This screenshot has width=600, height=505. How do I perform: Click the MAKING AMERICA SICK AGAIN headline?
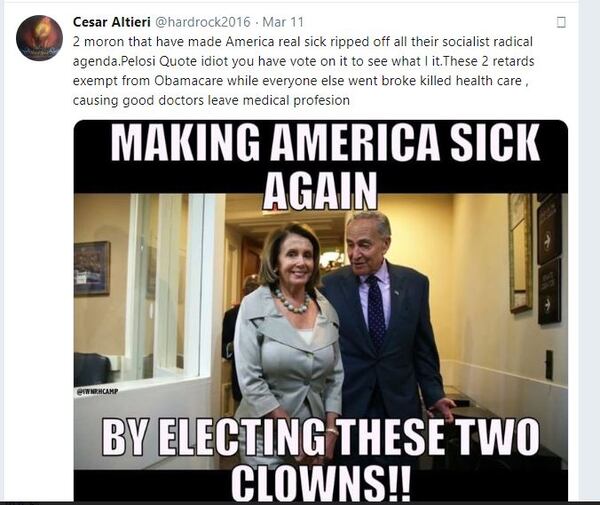tap(324, 167)
